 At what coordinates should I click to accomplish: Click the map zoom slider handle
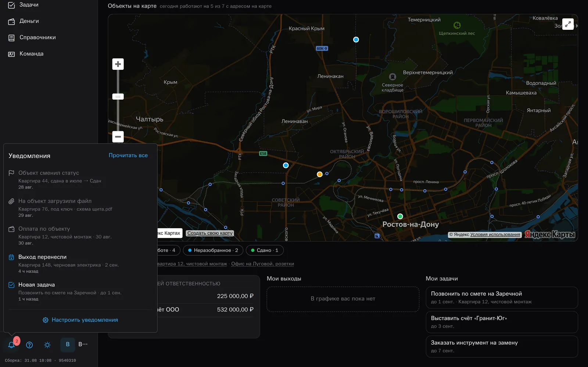pos(118,97)
